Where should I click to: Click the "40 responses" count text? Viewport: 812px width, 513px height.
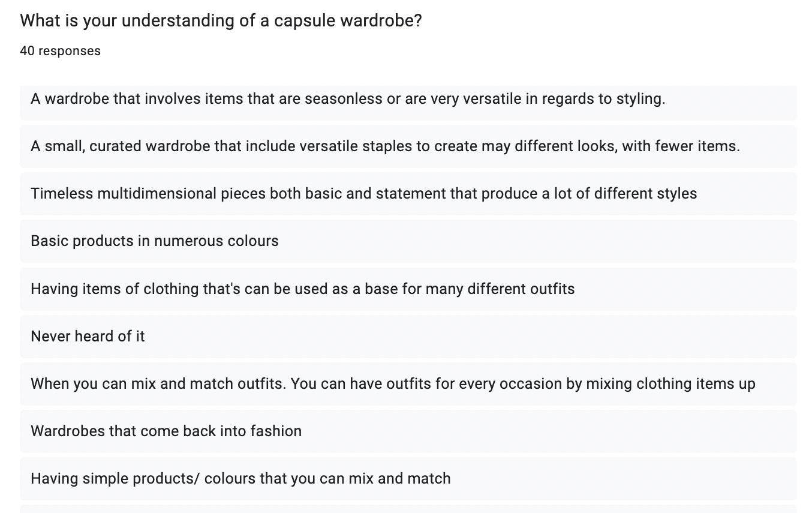[60, 51]
